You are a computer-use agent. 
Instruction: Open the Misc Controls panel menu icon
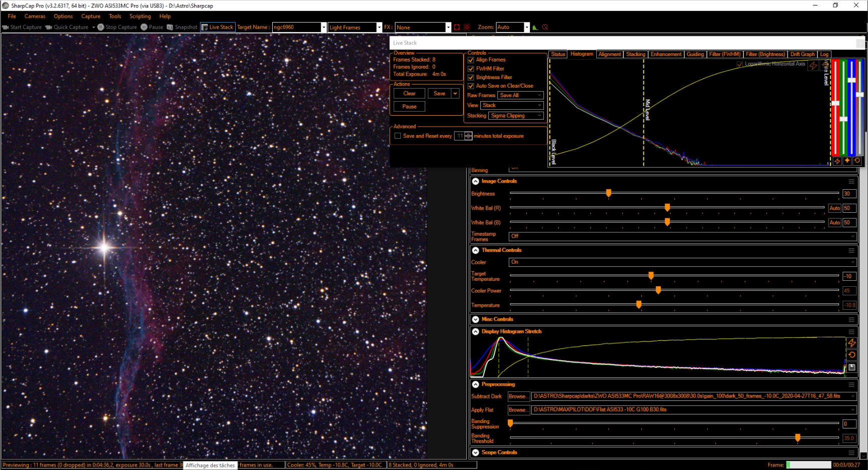point(851,319)
